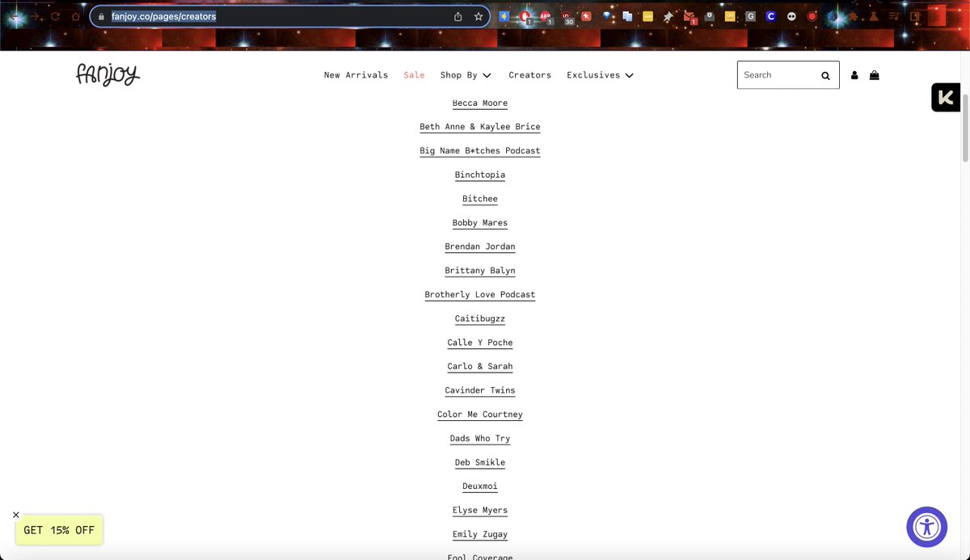Open the Dads Who Try link
The height and width of the screenshot is (560, 970).
point(480,439)
